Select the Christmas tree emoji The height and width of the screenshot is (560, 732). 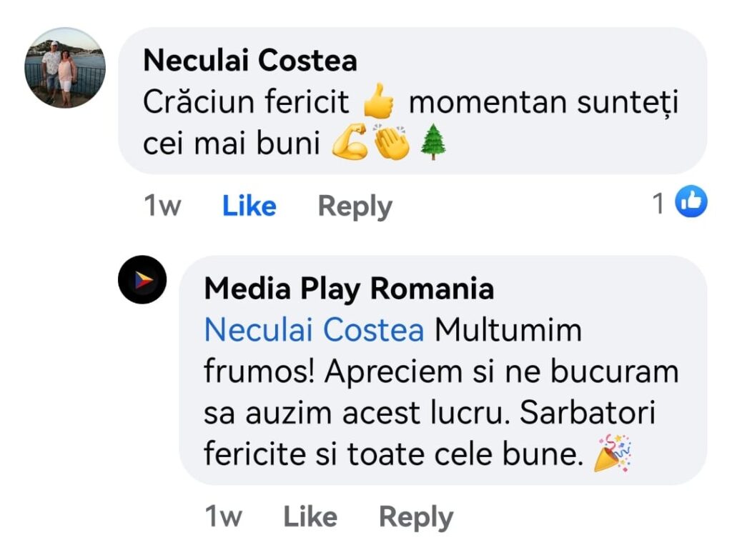coord(432,143)
